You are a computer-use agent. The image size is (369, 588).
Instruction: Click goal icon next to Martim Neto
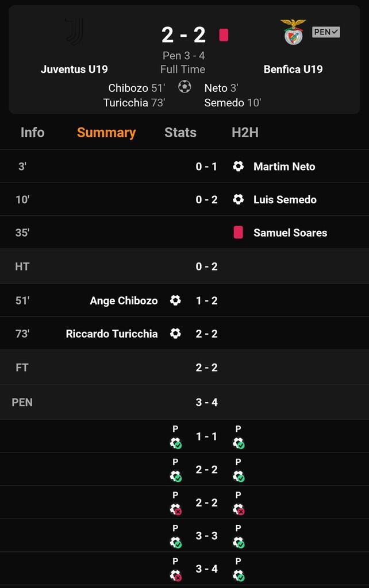238,167
